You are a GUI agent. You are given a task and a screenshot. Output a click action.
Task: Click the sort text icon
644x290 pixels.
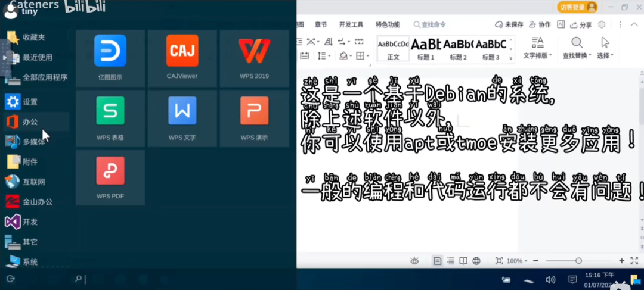(328, 42)
